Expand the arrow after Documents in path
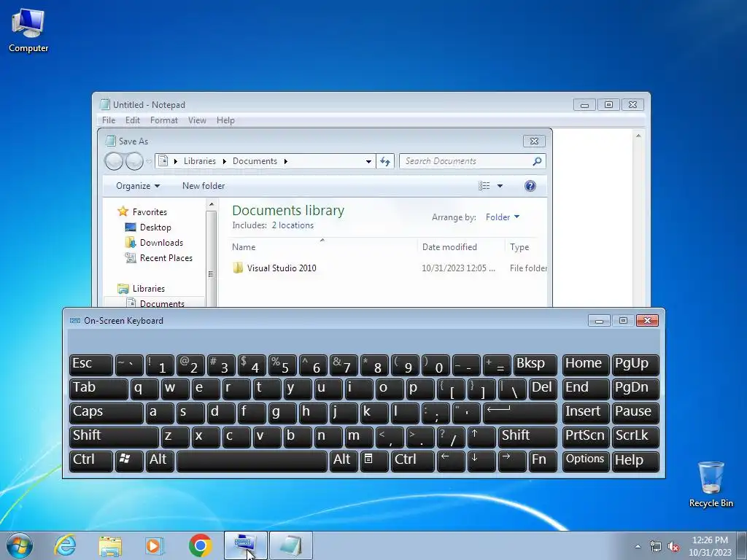 (286, 161)
